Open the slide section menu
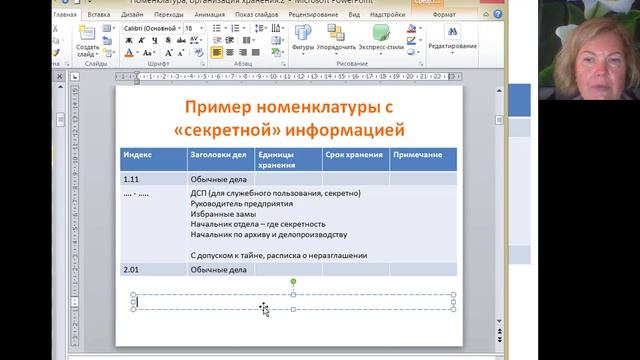Viewport: 640px width, 360px height. (109, 52)
